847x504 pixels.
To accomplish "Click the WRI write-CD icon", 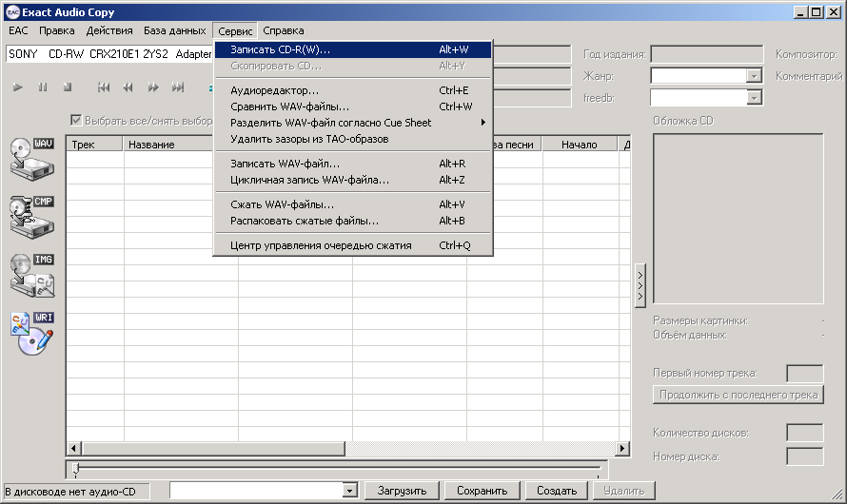I will 31,334.
